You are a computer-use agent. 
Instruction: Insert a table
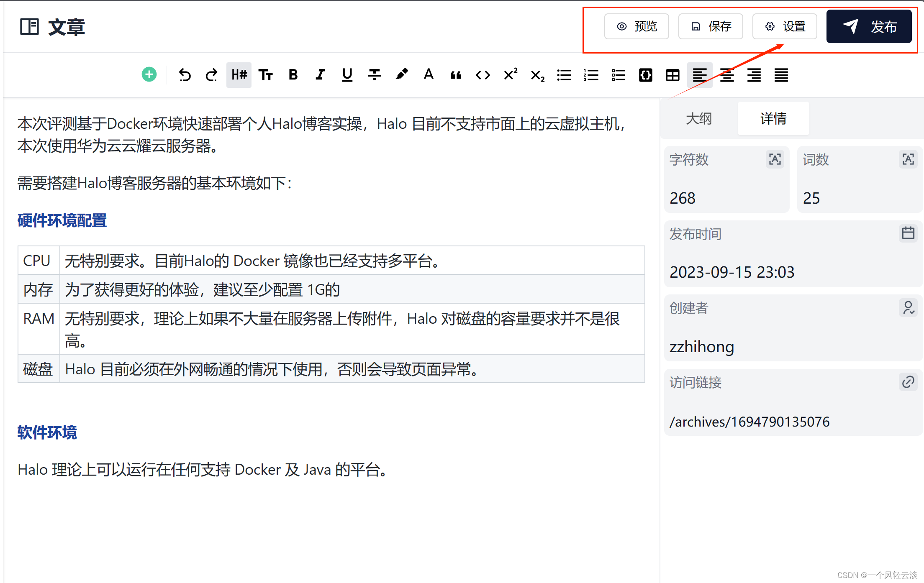pyautogui.click(x=672, y=75)
